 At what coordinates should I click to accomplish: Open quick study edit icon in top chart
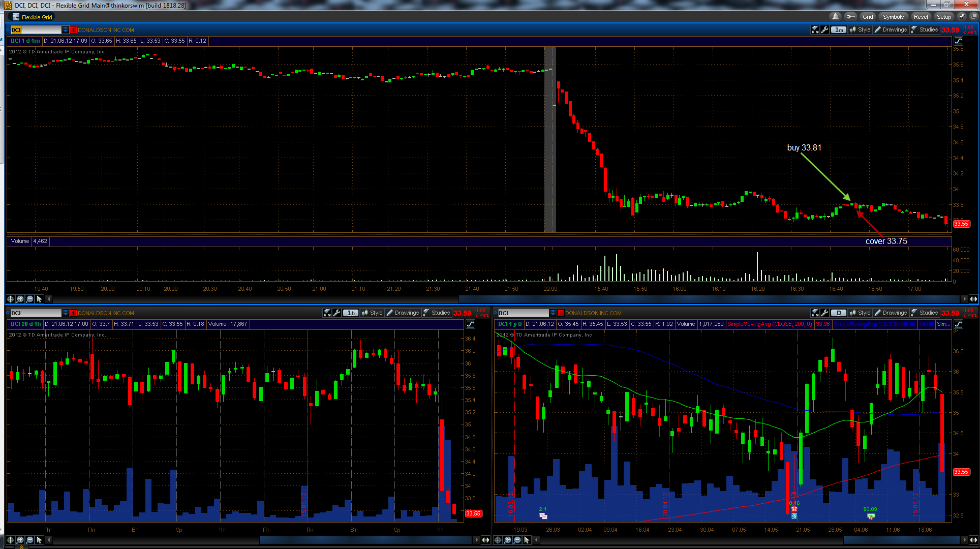click(815, 30)
